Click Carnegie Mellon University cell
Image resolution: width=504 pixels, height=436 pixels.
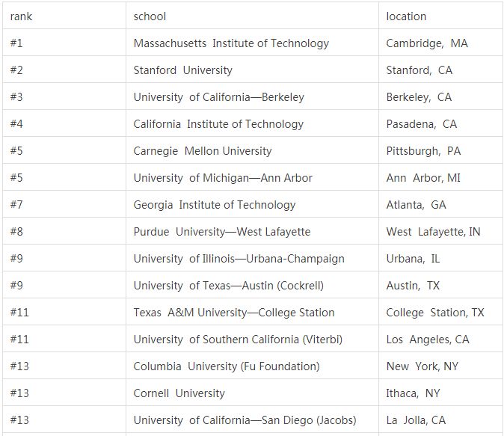252,150
